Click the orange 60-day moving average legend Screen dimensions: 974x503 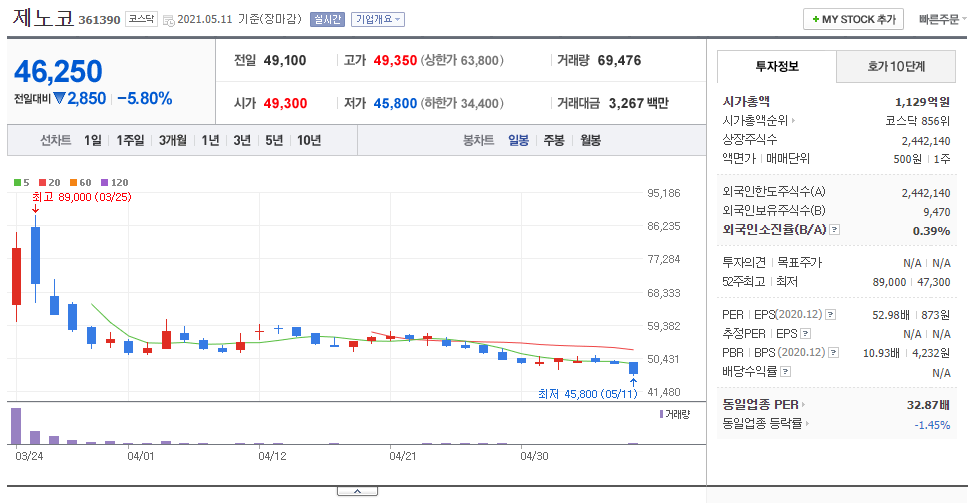(x=81, y=183)
